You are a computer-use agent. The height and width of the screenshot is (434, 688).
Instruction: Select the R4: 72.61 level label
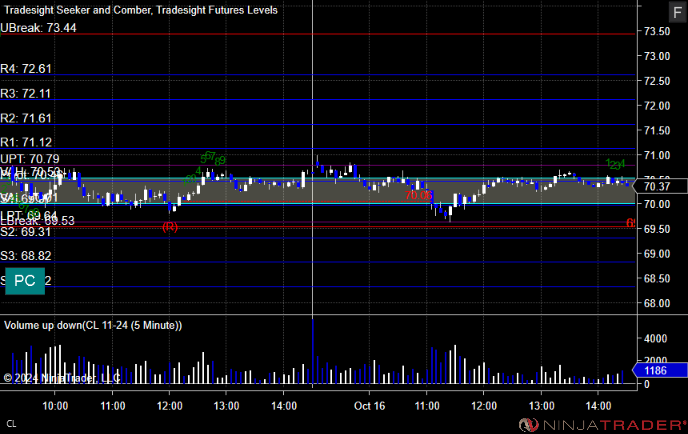[26, 69]
